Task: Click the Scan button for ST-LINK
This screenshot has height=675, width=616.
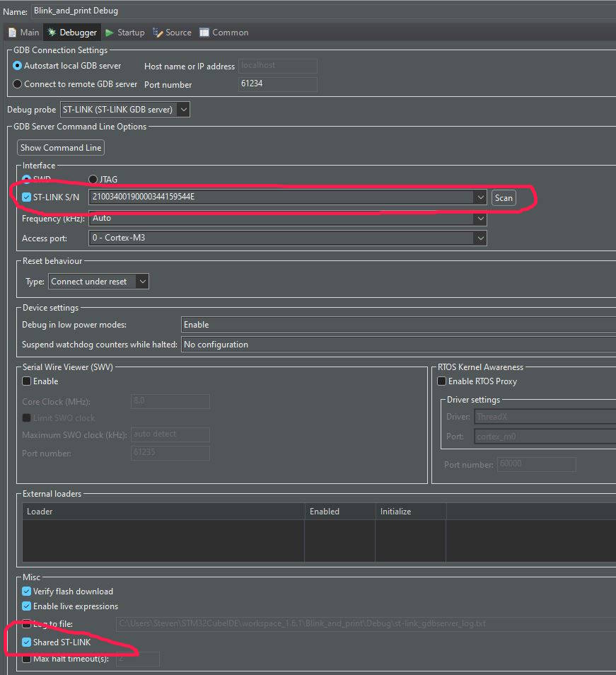Action: tap(504, 198)
